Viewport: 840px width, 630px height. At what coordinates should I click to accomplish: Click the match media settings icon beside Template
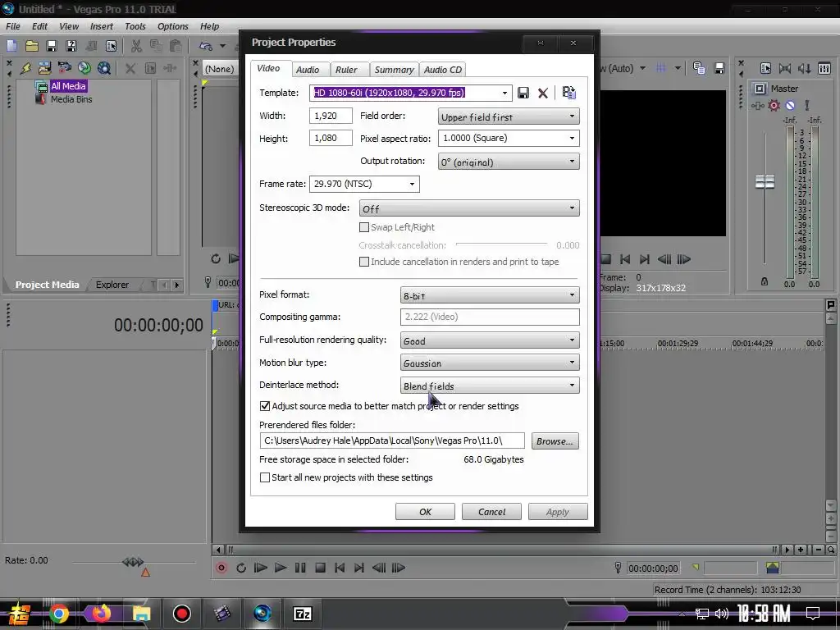[x=569, y=93]
